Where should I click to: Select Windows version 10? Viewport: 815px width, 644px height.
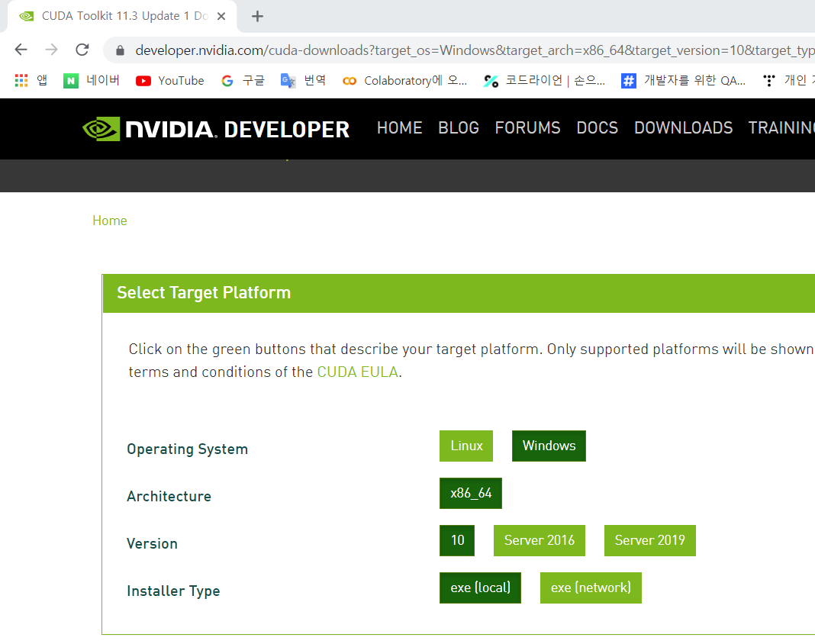(457, 540)
